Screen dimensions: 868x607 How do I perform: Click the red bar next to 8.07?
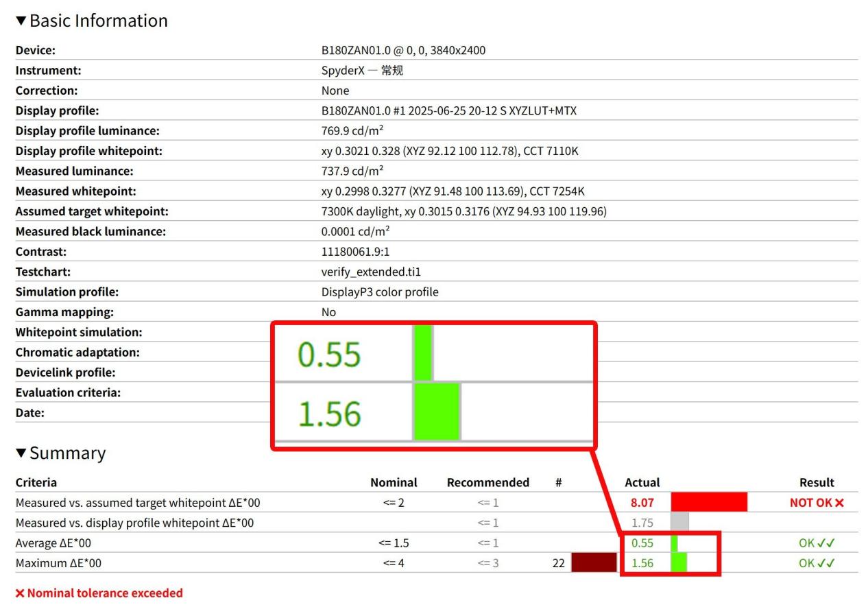[709, 502]
